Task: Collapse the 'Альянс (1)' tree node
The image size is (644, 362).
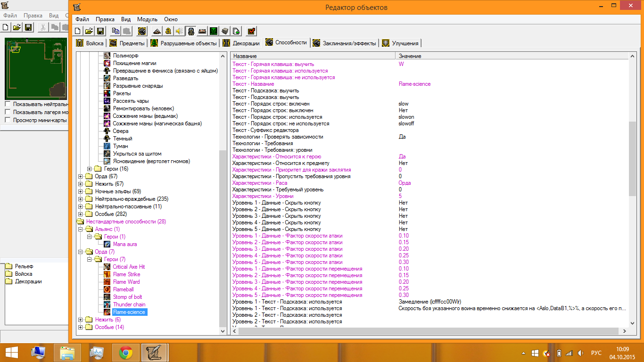Action: pos(81,229)
